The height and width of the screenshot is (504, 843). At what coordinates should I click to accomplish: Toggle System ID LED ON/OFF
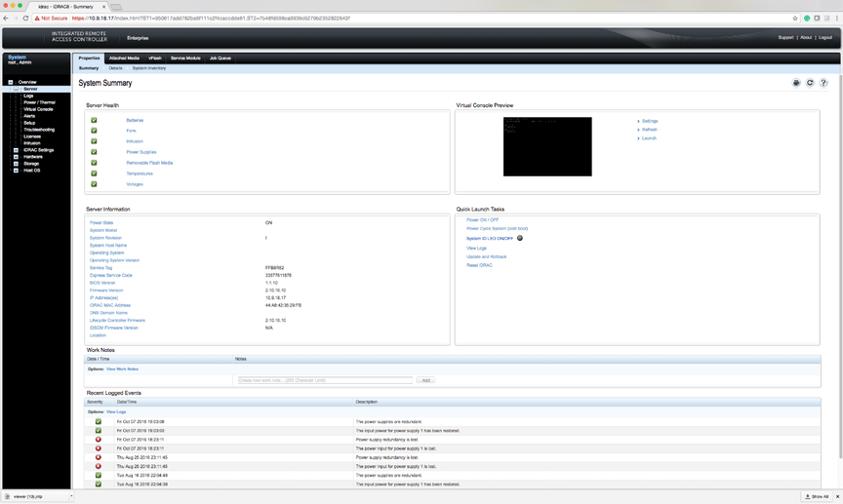(x=489, y=239)
